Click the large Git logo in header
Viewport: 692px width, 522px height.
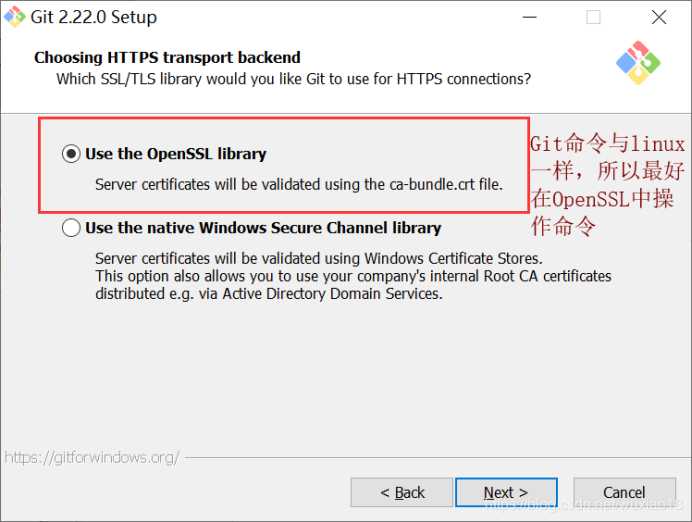(x=638, y=63)
